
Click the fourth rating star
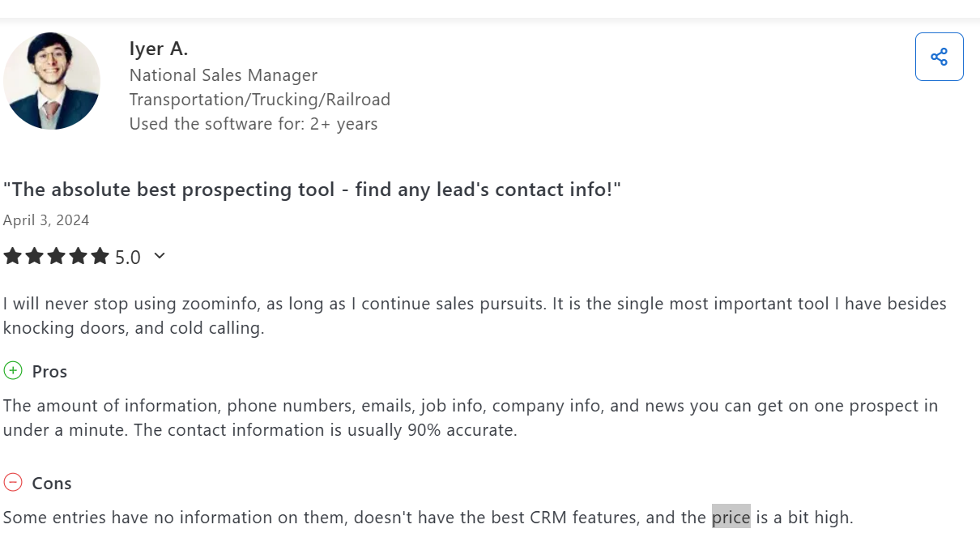79,255
